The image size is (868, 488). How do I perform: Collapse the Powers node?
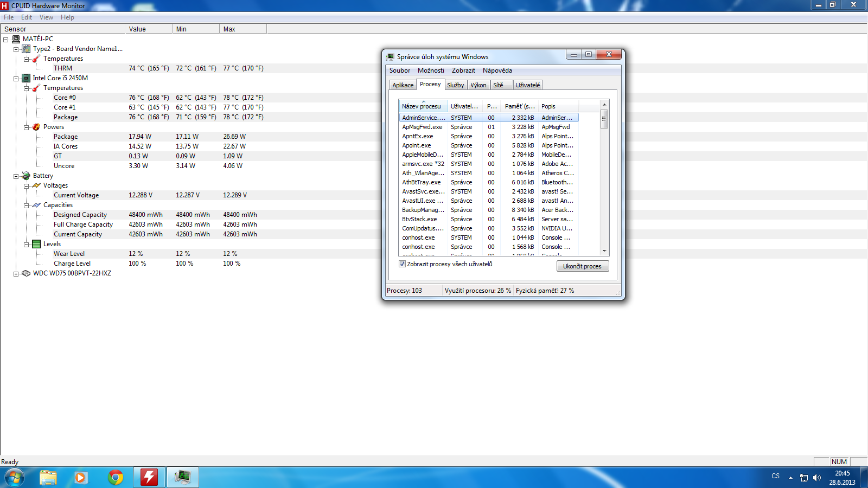tap(27, 127)
